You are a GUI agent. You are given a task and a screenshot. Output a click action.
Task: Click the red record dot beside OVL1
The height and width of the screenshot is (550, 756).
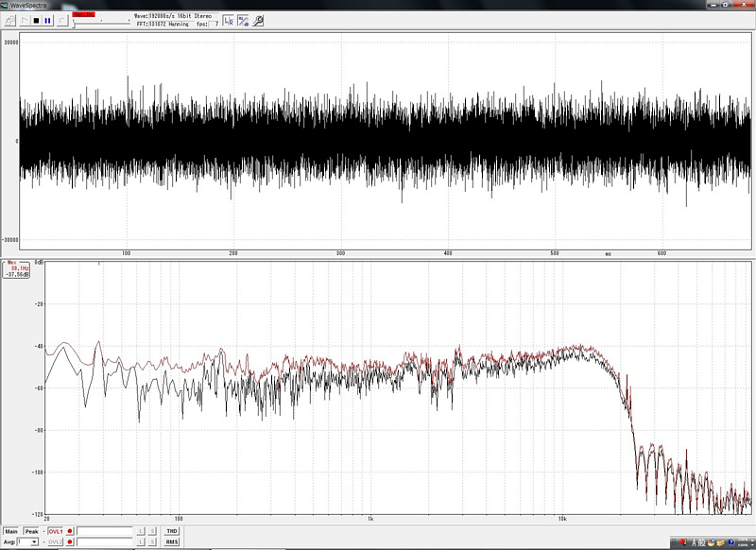pos(70,531)
